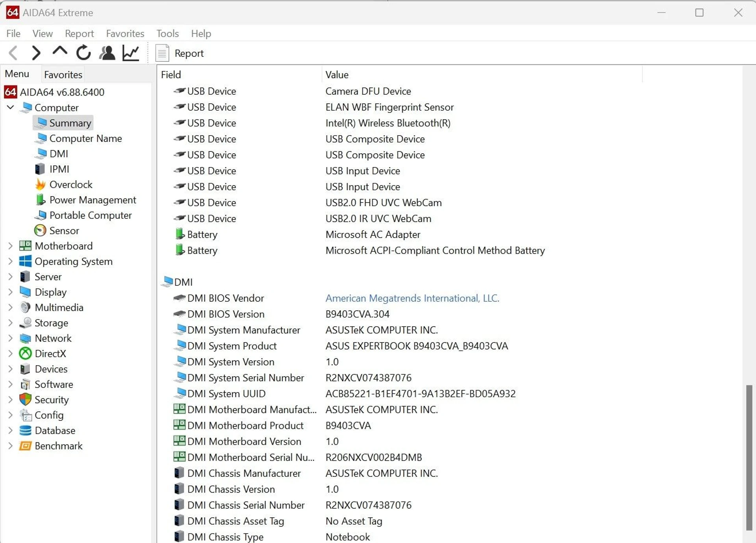
Task: Open the results graph icon in toolbar
Action: (x=131, y=53)
